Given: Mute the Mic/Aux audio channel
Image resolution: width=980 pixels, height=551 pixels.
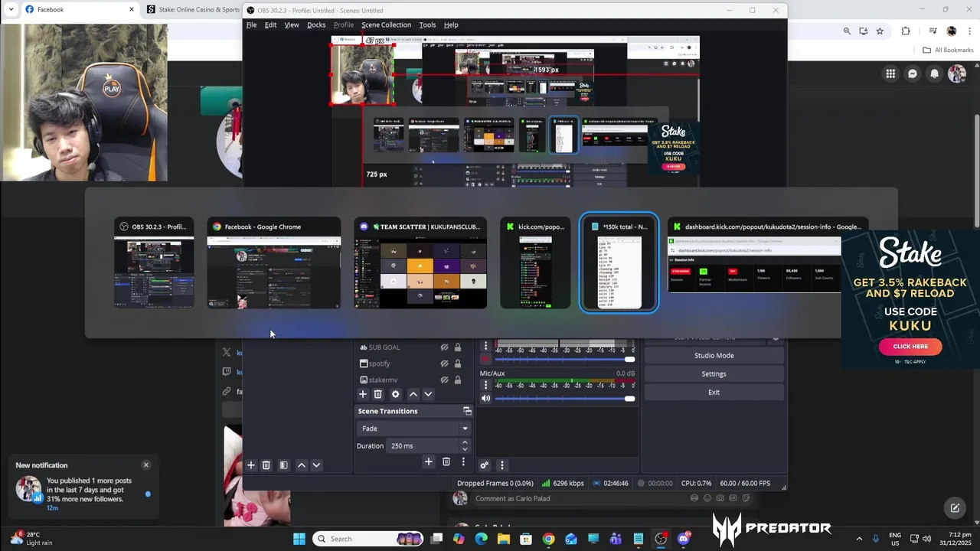Looking at the screenshot, I should pyautogui.click(x=485, y=398).
